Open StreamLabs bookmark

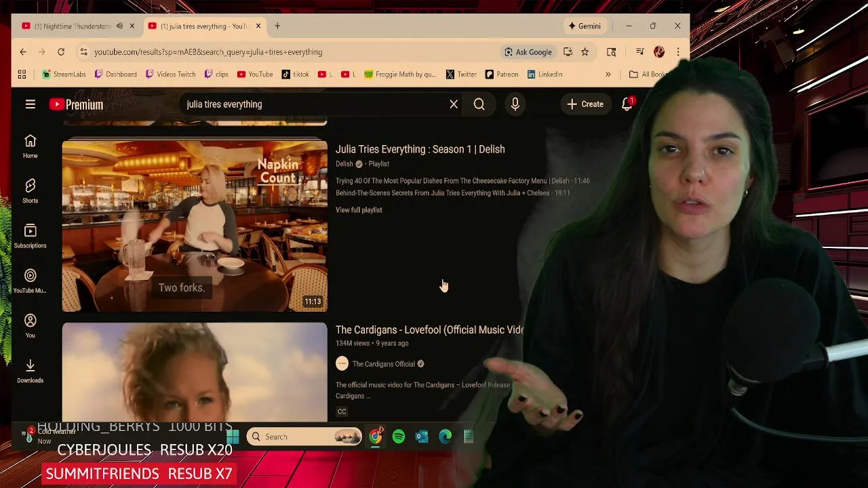click(x=64, y=75)
